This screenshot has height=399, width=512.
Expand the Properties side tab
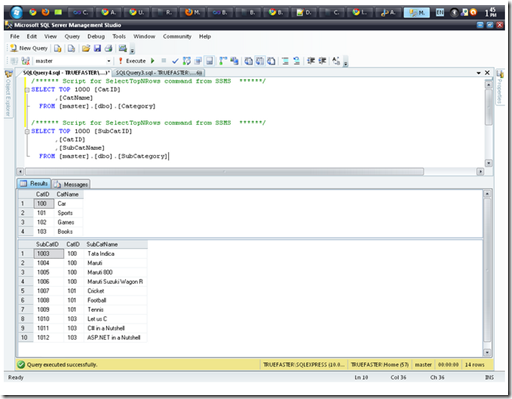[x=500, y=87]
